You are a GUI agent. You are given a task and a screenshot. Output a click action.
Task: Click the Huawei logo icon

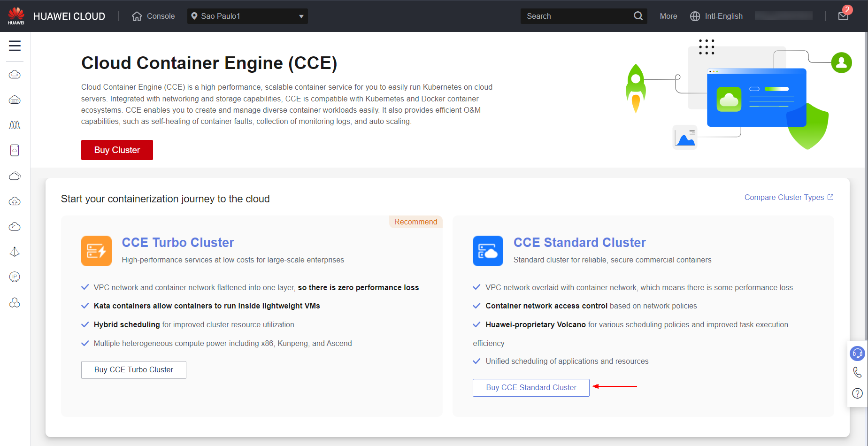(16, 16)
